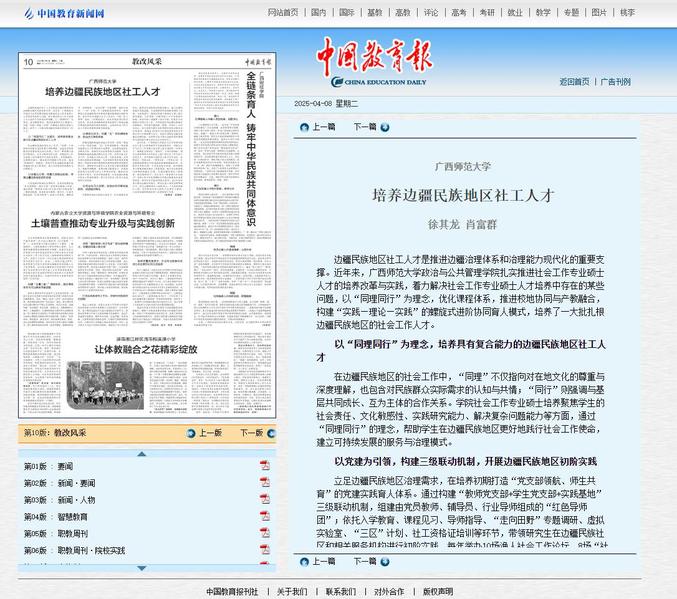Go to previous page via 上一版 text
The width and height of the screenshot is (677, 599).
tap(210, 433)
